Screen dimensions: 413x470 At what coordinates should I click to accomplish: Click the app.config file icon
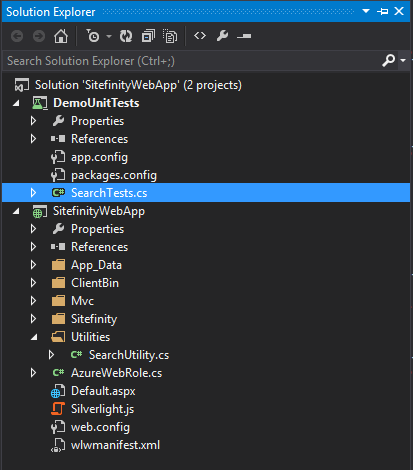click(x=58, y=157)
